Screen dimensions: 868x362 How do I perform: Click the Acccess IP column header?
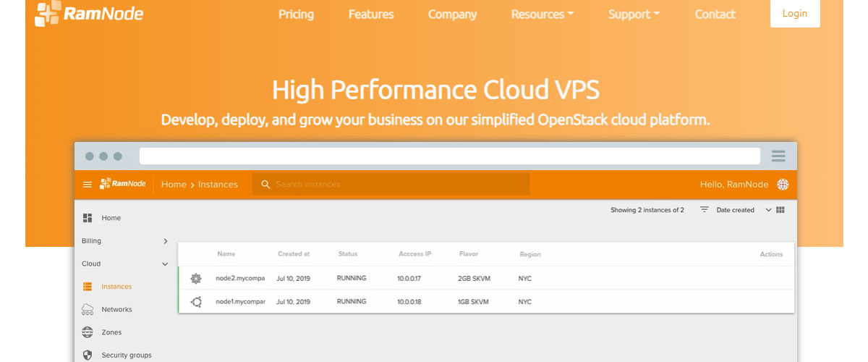coord(415,254)
